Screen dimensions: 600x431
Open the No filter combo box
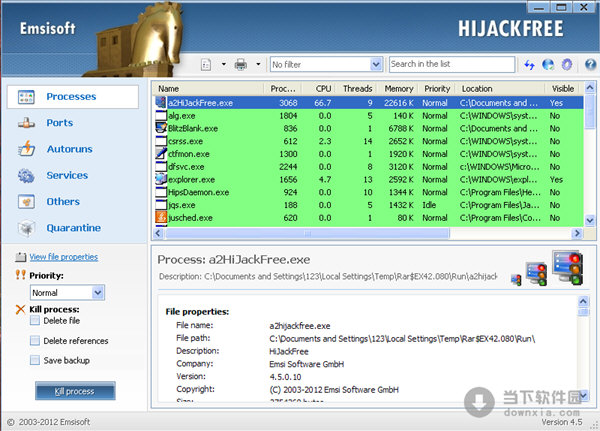click(x=326, y=64)
